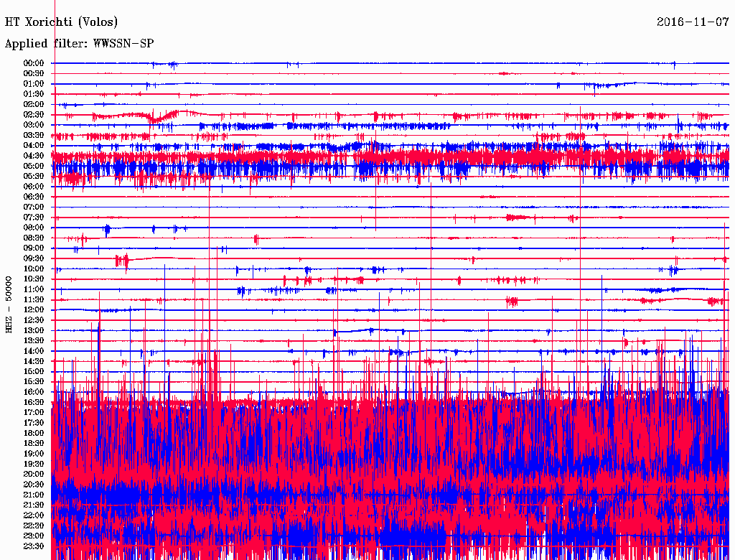
Task: Click the 02:30 time row label
Action: (34, 115)
